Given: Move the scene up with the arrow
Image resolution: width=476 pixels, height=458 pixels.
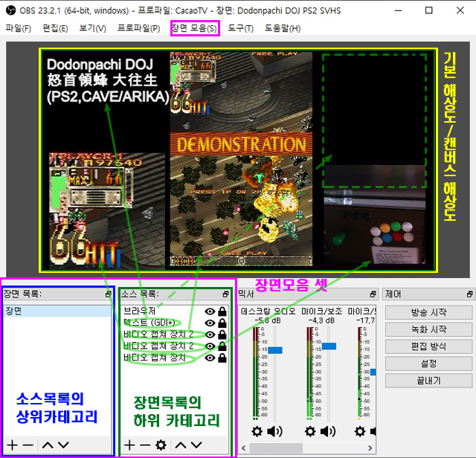Looking at the screenshot, I should coord(48,445).
